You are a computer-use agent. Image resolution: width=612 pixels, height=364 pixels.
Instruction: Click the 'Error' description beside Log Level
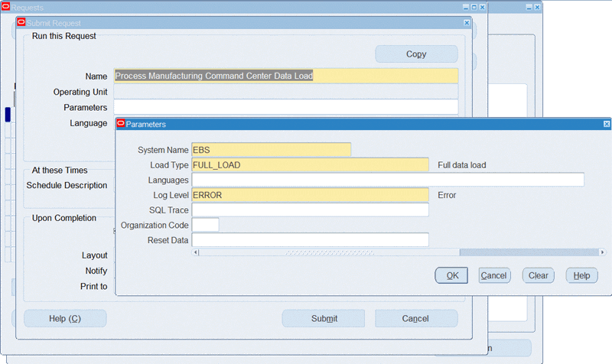[x=447, y=195]
